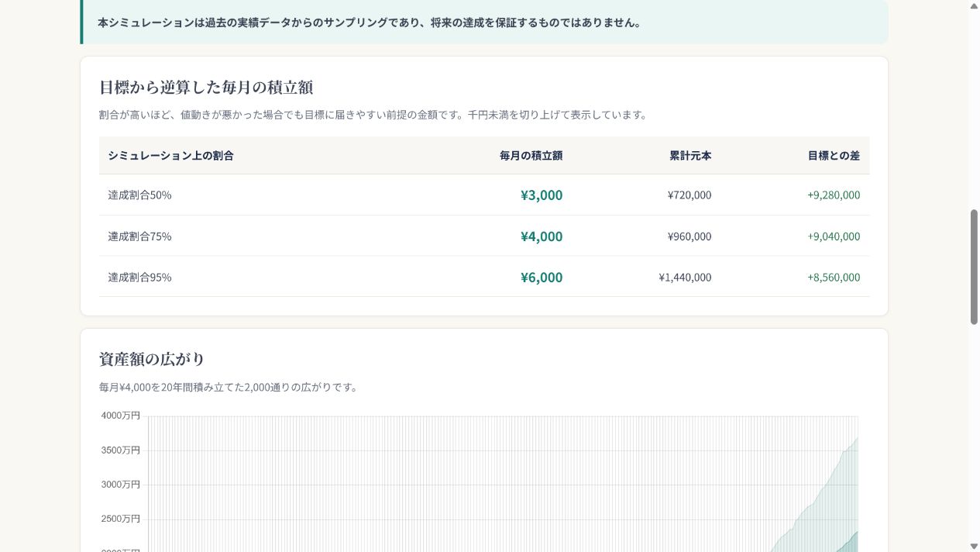The width and height of the screenshot is (980, 552).
Task: Click the 3000万円 chart axis label
Action: pyautogui.click(x=120, y=484)
